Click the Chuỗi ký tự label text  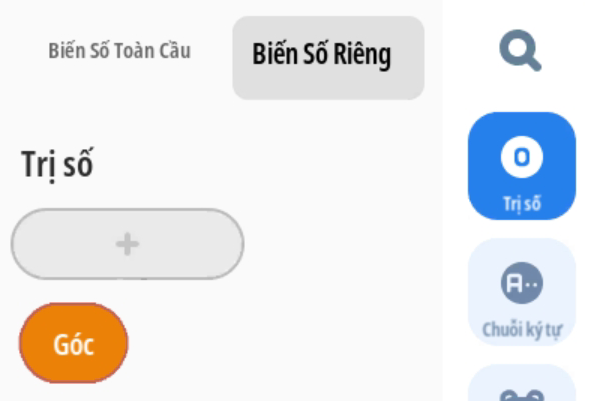tap(522, 330)
